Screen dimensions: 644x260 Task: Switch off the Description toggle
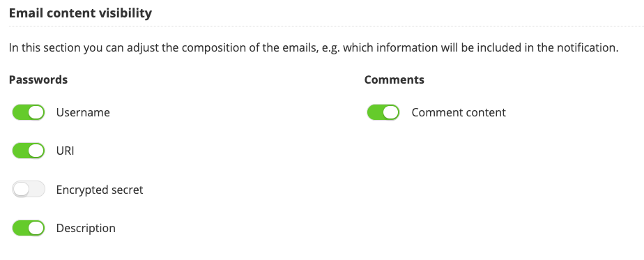click(29, 228)
